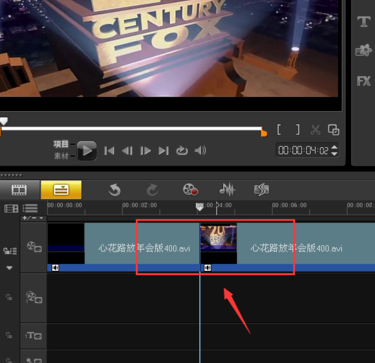Expand the track manager down arrow
The width and height of the screenshot is (375, 363).
click(9, 268)
